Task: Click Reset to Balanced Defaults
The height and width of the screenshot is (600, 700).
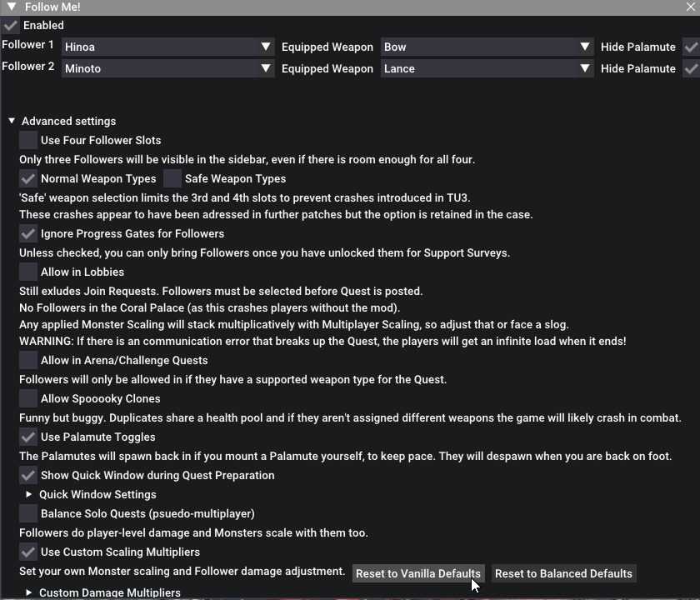Action: coord(564,573)
